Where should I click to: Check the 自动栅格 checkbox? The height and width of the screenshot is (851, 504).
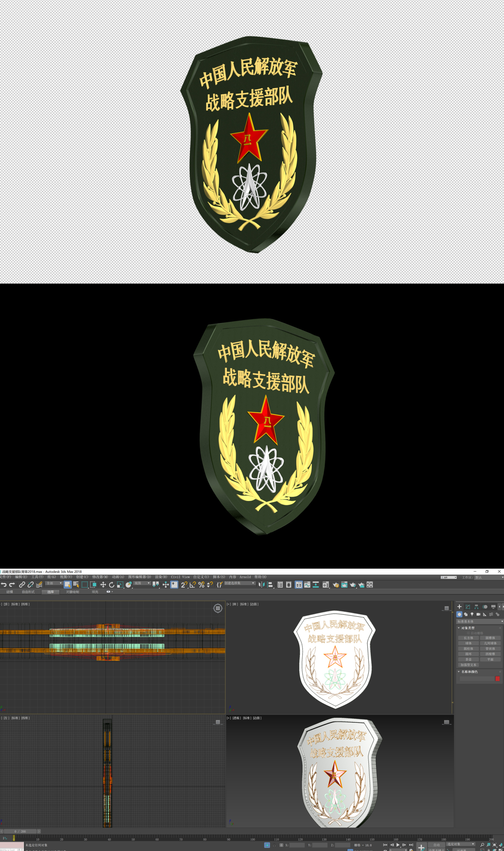pos(469,633)
